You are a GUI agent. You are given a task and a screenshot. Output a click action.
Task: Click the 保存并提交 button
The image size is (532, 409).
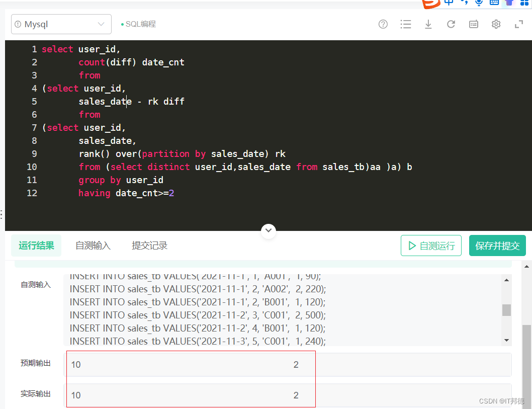coord(497,246)
